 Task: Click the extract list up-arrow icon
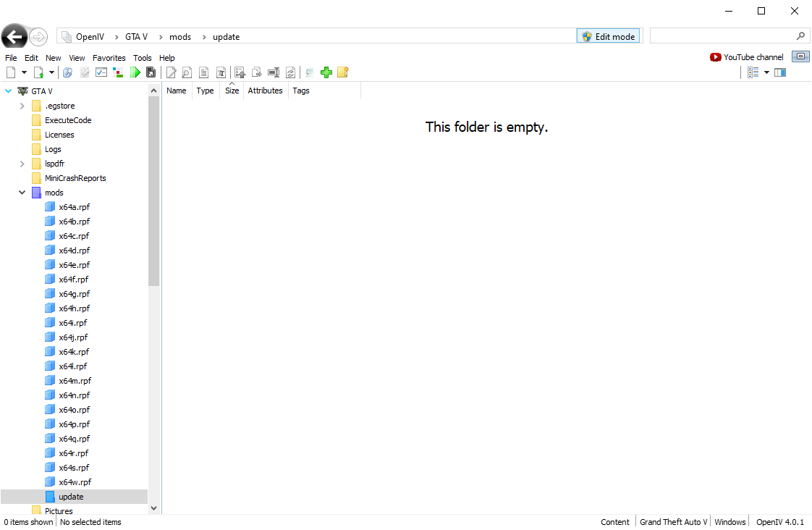pyautogui.click(x=240, y=72)
